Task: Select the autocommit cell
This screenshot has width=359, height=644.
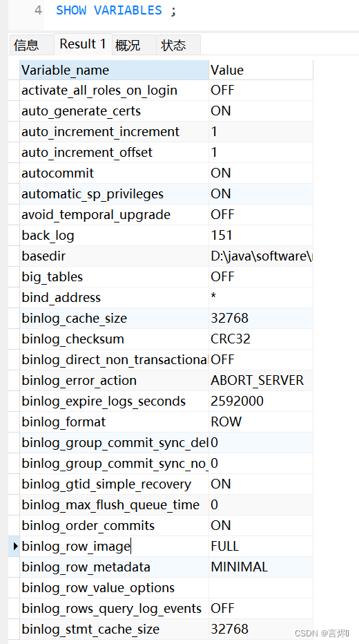Action: click(114, 173)
